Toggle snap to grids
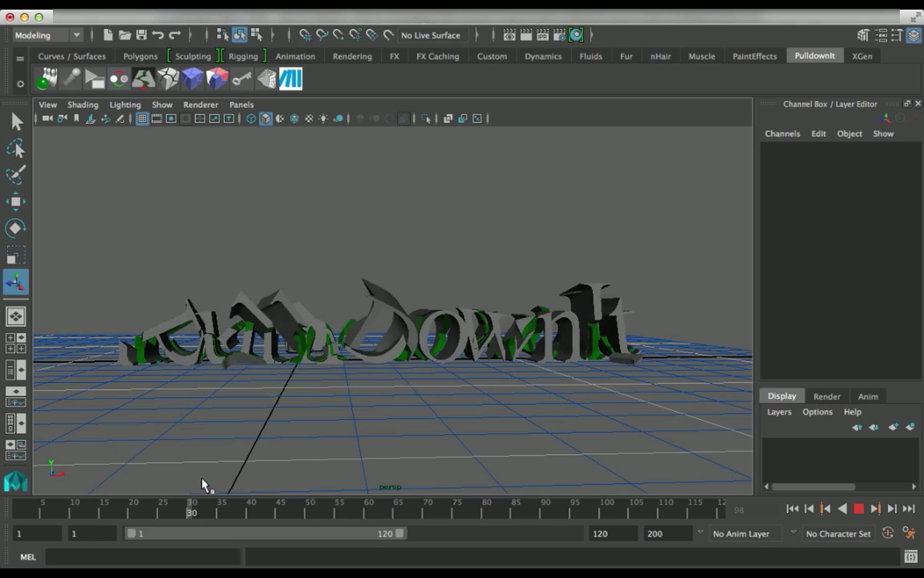This screenshot has width=924, height=578. point(305,35)
